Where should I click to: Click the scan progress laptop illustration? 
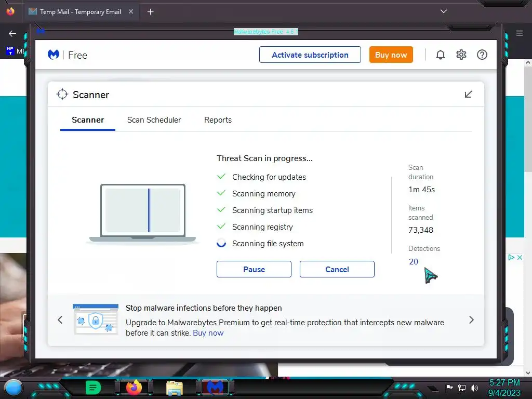point(143,213)
